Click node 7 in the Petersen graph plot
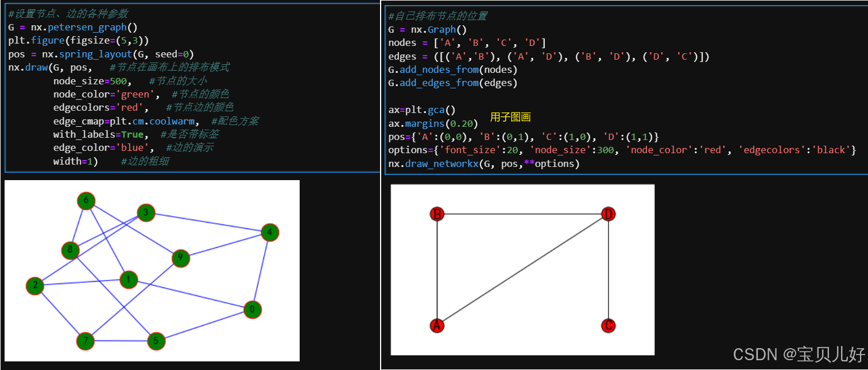Screen dimensions: 868x370 pyautogui.click(x=86, y=341)
